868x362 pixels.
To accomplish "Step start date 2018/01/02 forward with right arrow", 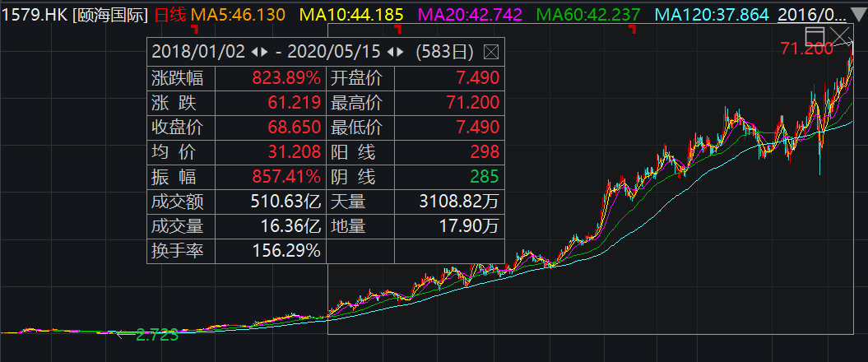I will (264, 53).
